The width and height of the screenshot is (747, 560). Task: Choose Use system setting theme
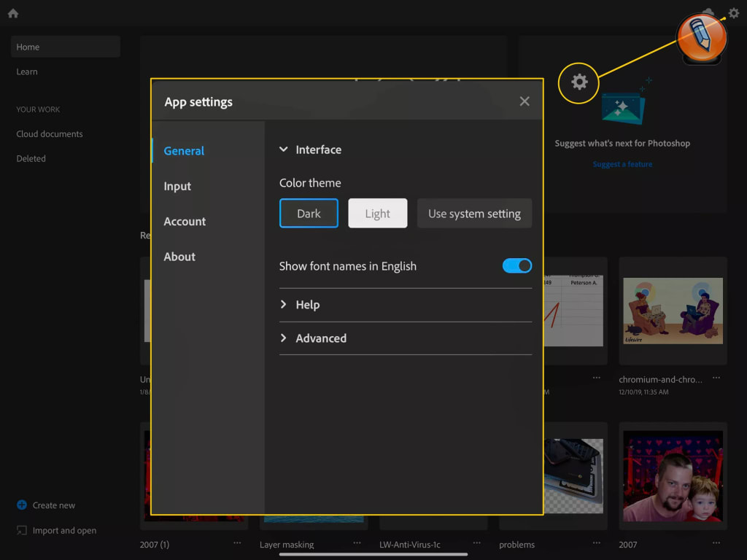click(474, 214)
